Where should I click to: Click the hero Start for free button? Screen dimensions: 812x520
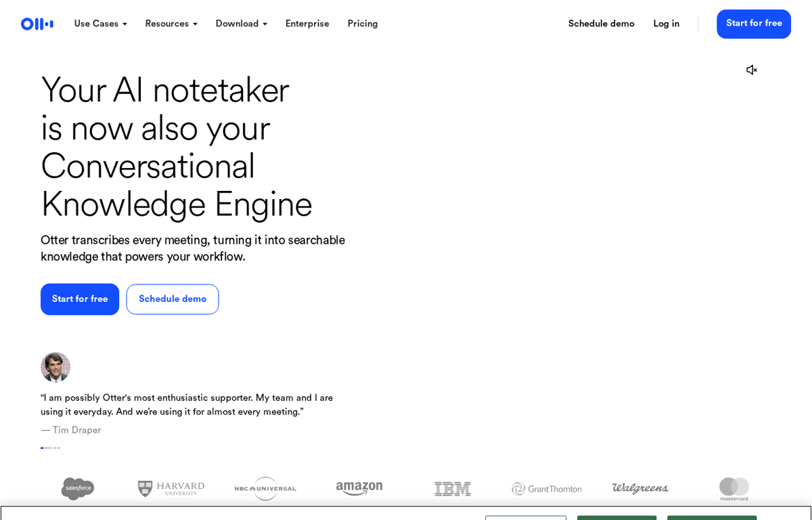point(80,299)
